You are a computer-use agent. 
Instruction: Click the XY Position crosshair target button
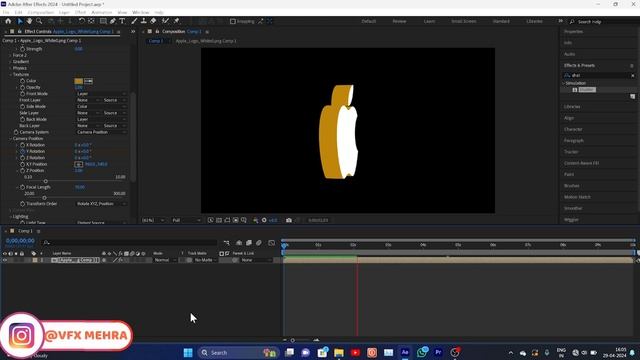click(x=79, y=164)
